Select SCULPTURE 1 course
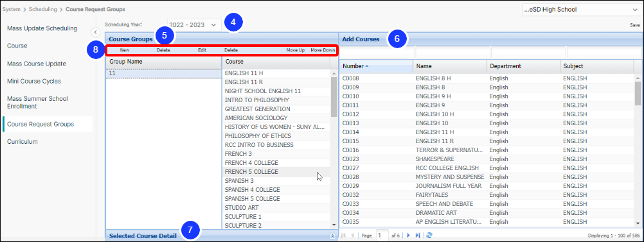Image resolution: width=644 pixels, height=242 pixels. pyautogui.click(x=276, y=216)
